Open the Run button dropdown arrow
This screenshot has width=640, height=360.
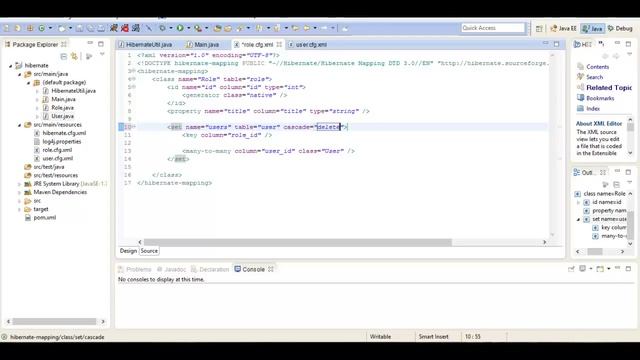(188, 28)
